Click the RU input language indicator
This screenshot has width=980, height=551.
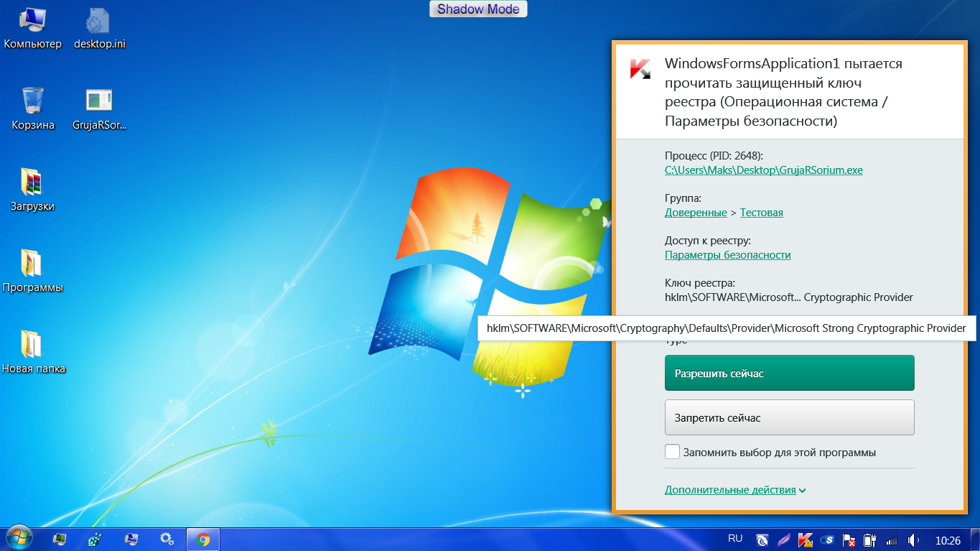pyautogui.click(x=735, y=539)
